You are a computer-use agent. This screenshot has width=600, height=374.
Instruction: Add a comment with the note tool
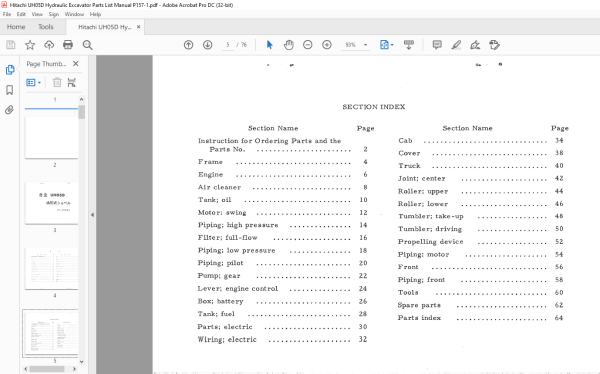point(437,45)
